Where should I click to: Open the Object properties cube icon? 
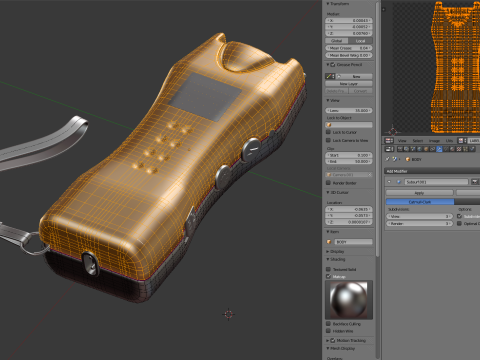click(426, 149)
